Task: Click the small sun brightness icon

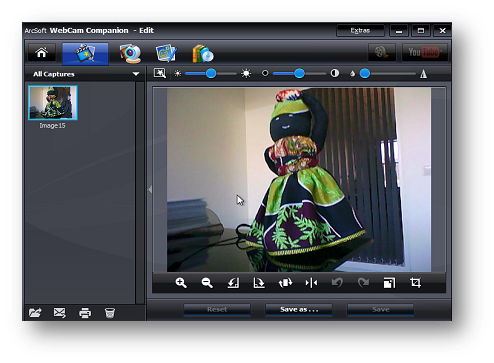Action: [178, 73]
